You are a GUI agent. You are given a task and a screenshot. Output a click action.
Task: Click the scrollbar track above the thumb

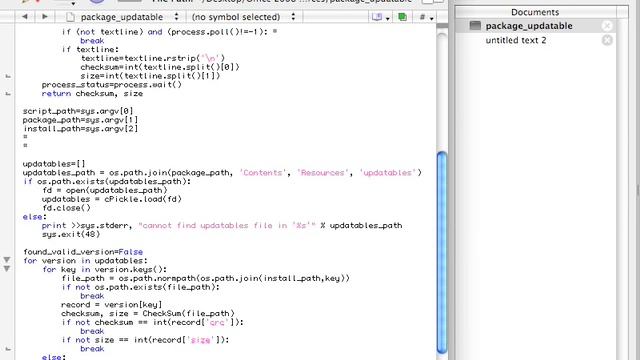(442, 94)
